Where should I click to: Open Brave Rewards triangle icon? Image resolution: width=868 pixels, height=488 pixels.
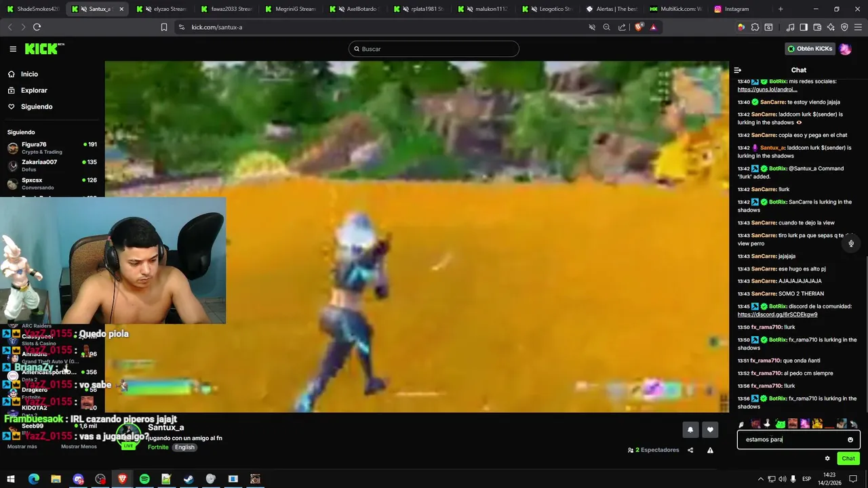point(653,27)
